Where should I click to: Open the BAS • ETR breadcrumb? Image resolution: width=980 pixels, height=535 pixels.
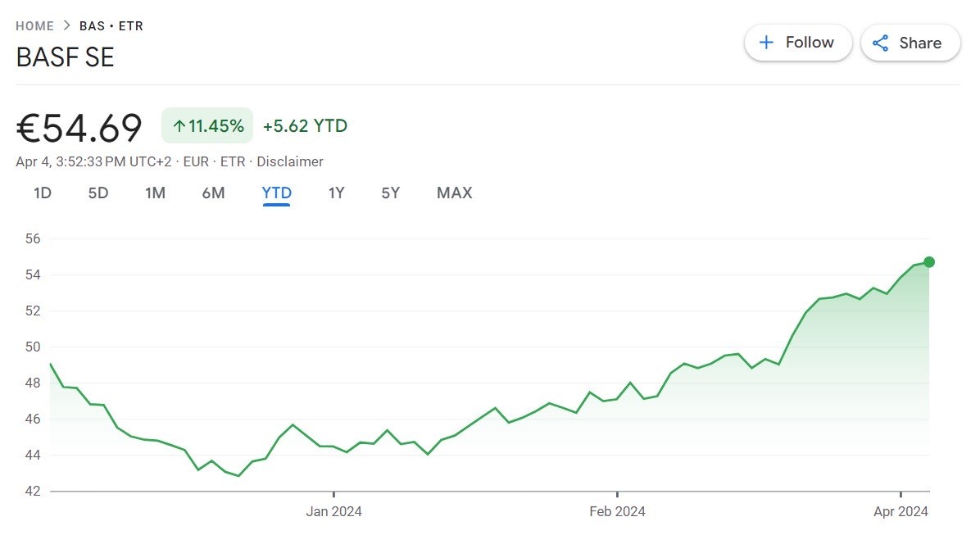(111, 26)
